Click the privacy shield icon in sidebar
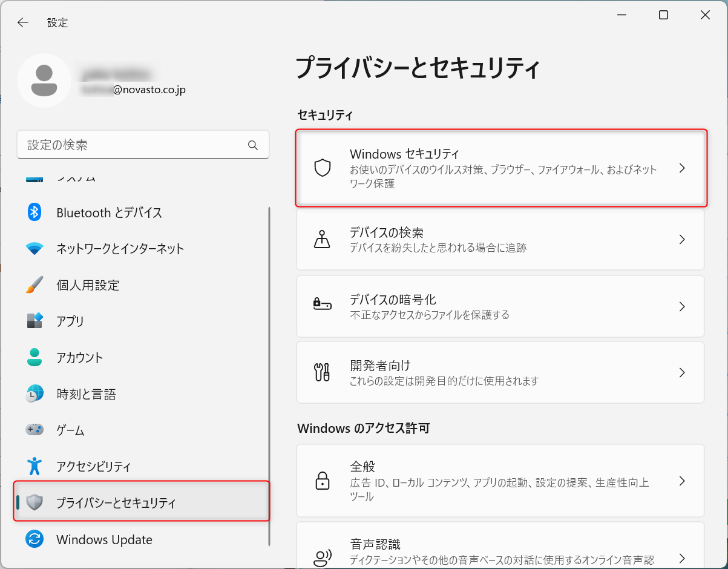Image resolution: width=728 pixels, height=569 pixels. pyautogui.click(x=34, y=502)
